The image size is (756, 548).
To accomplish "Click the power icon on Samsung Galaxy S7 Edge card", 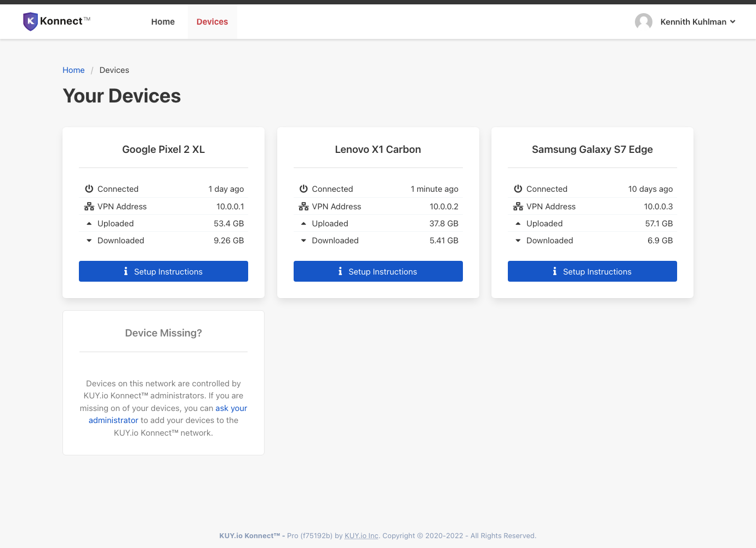I will click(518, 189).
